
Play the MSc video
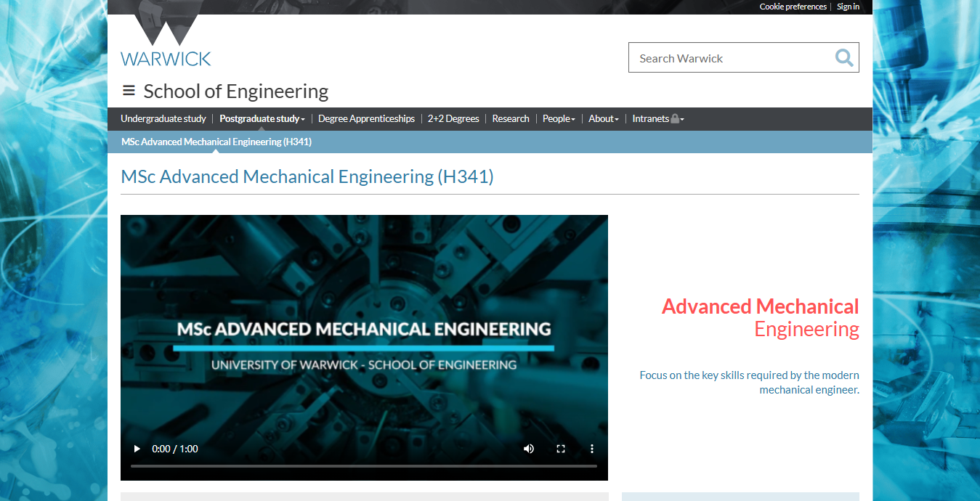137,449
